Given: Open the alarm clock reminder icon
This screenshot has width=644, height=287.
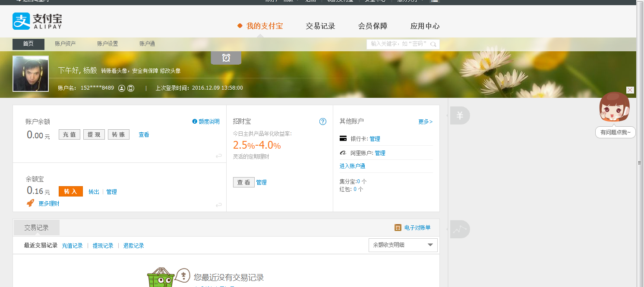Looking at the screenshot, I should point(226,58).
